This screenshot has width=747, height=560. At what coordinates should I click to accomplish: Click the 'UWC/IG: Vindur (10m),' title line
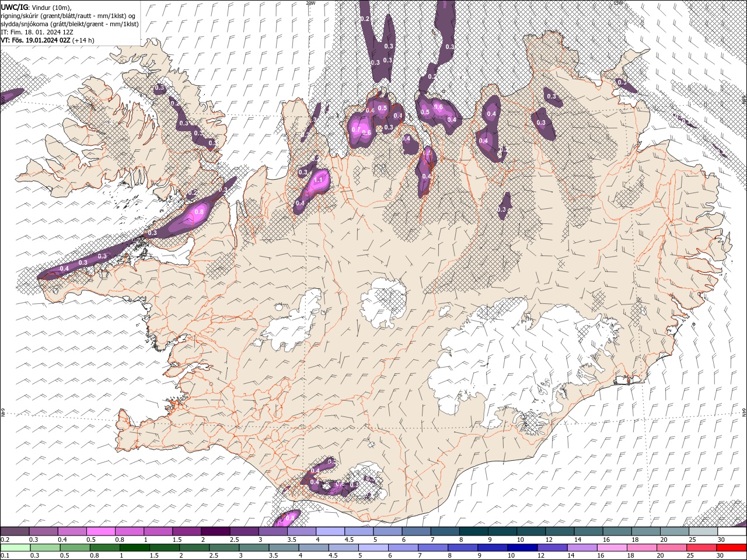tap(36, 7)
